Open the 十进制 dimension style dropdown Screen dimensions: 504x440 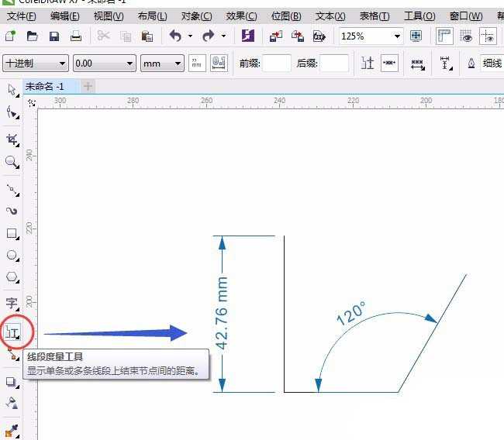(62, 64)
